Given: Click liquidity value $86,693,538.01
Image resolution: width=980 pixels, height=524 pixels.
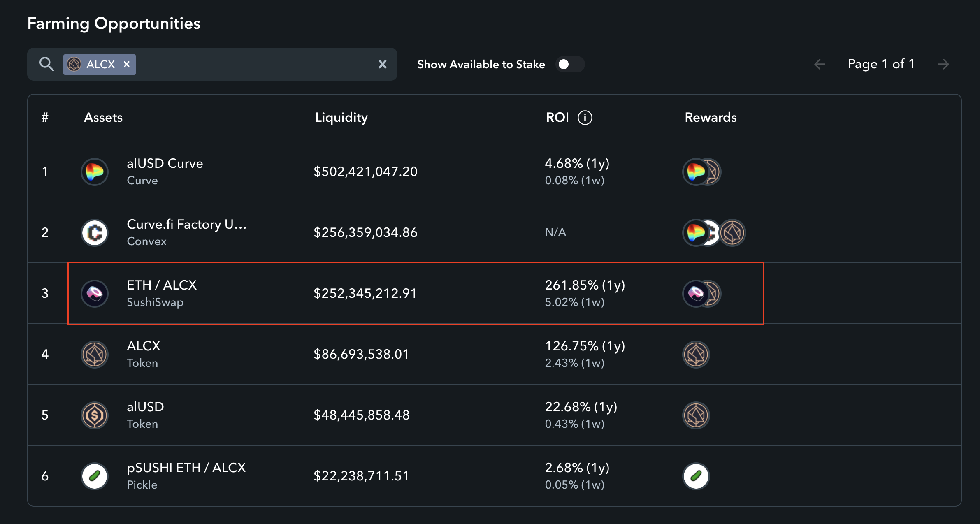Looking at the screenshot, I should pos(361,354).
